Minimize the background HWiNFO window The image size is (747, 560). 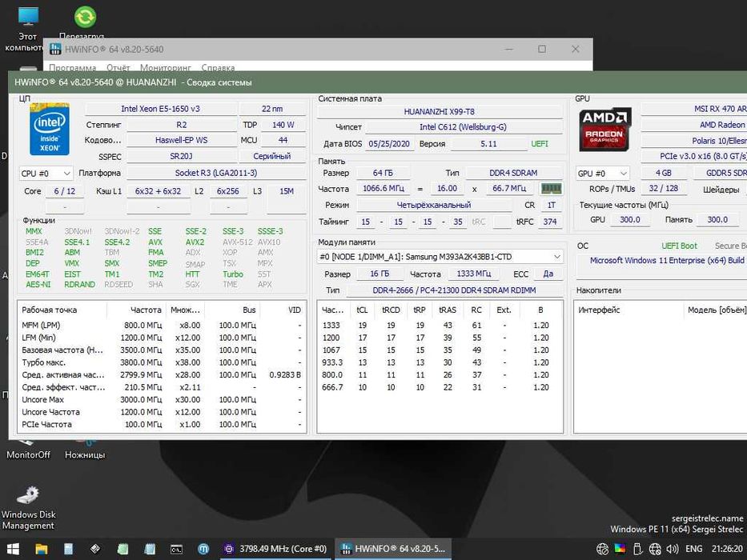point(508,49)
